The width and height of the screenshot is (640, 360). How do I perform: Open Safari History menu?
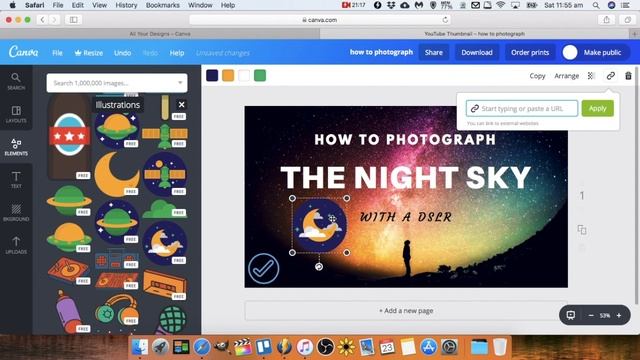click(x=126, y=5)
